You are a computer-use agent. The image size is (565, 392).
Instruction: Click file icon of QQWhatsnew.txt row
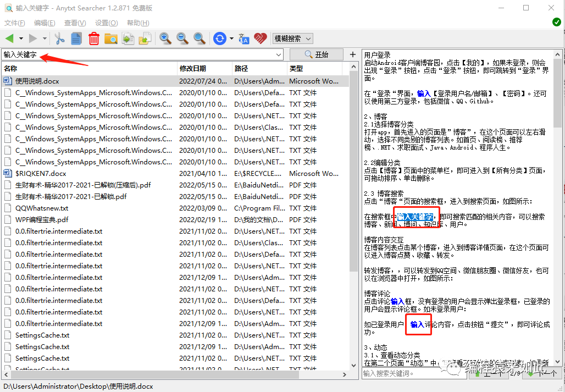click(8, 208)
